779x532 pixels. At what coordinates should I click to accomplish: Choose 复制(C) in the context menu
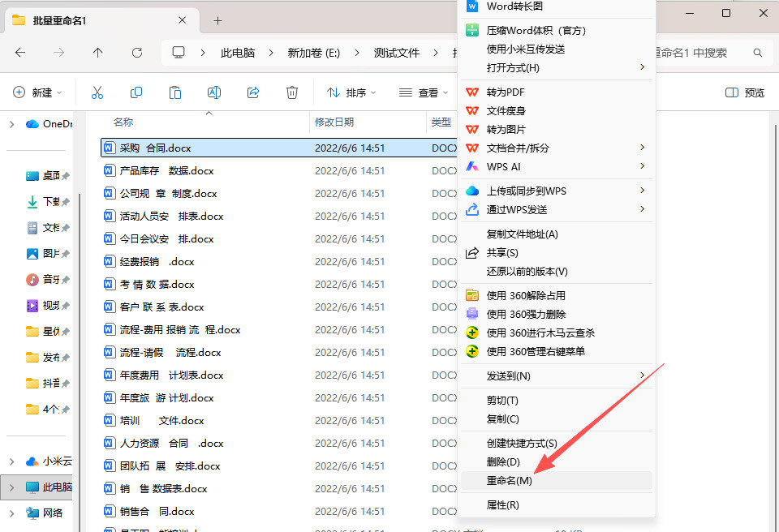tap(557, 419)
